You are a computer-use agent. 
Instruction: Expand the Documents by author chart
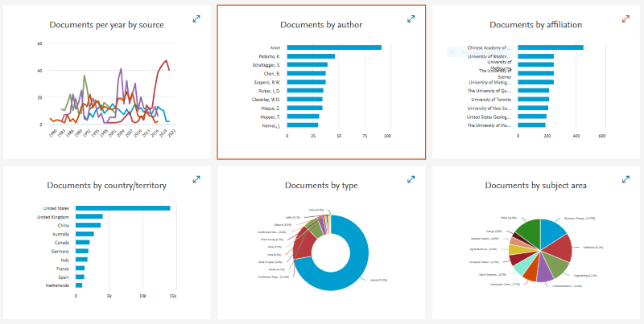click(411, 18)
